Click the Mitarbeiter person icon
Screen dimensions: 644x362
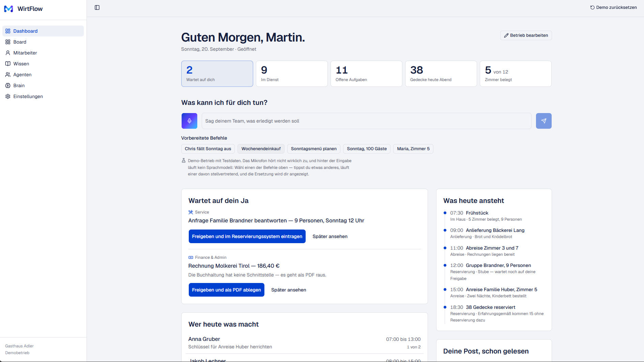point(8,53)
